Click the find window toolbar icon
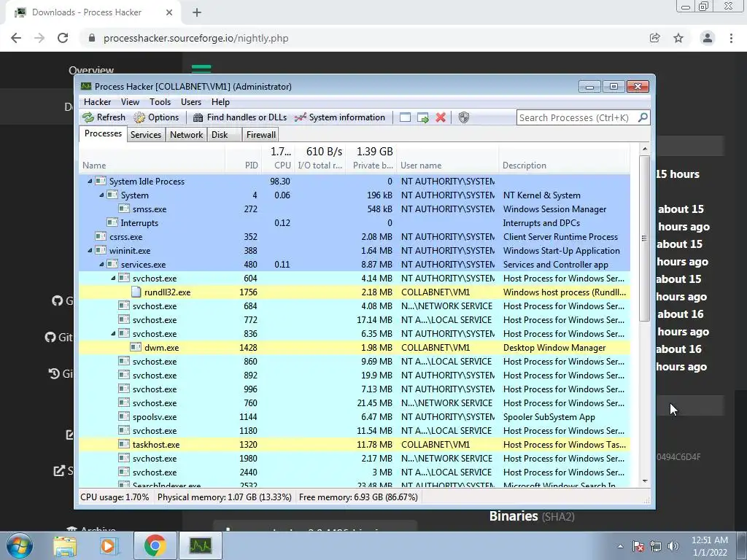747x560 pixels. [x=405, y=117]
